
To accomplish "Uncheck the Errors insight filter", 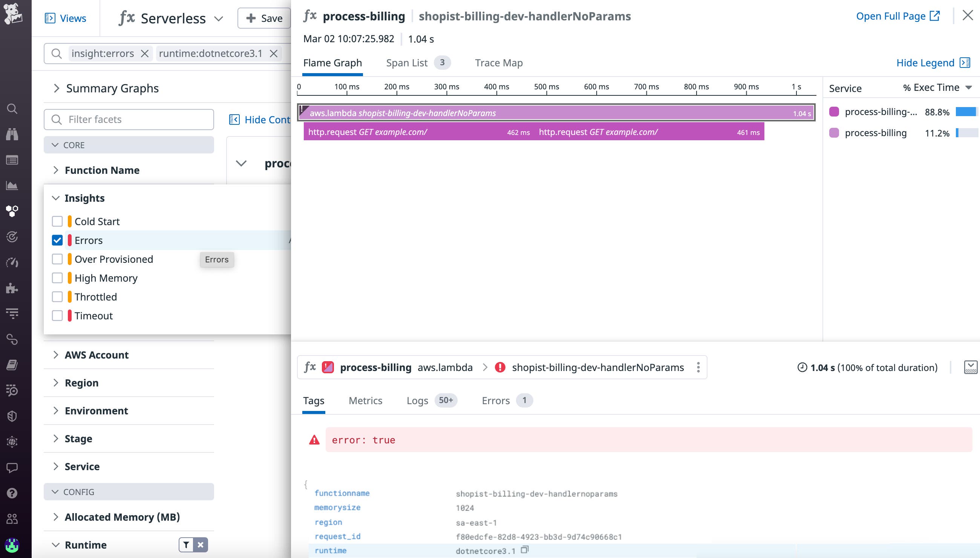I will pos(57,240).
